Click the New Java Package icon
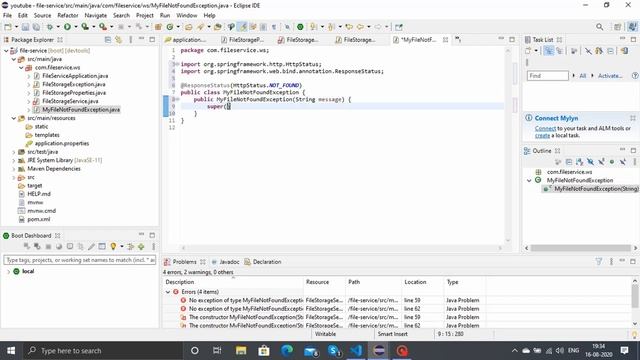This screenshot has width=640, height=360. coord(158,27)
